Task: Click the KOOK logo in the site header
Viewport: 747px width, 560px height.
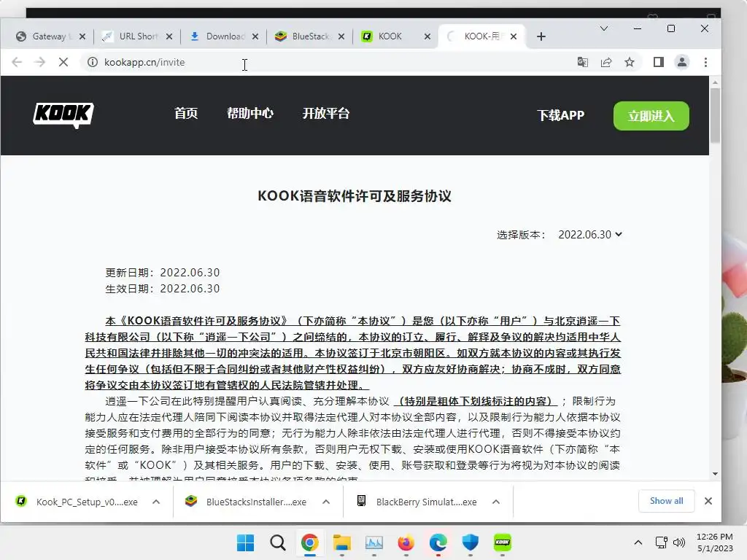Action: click(63, 115)
